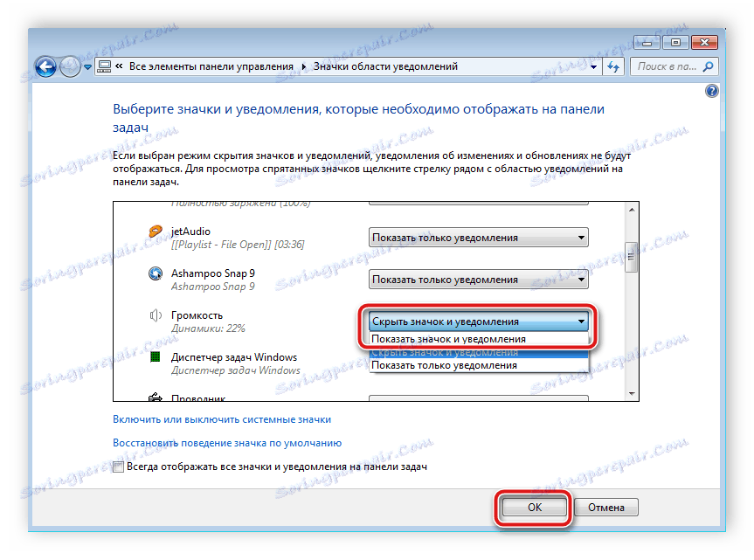Select the jetAudio tray icon
This screenshot has width=754, height=560.
[x=156, y=232]
